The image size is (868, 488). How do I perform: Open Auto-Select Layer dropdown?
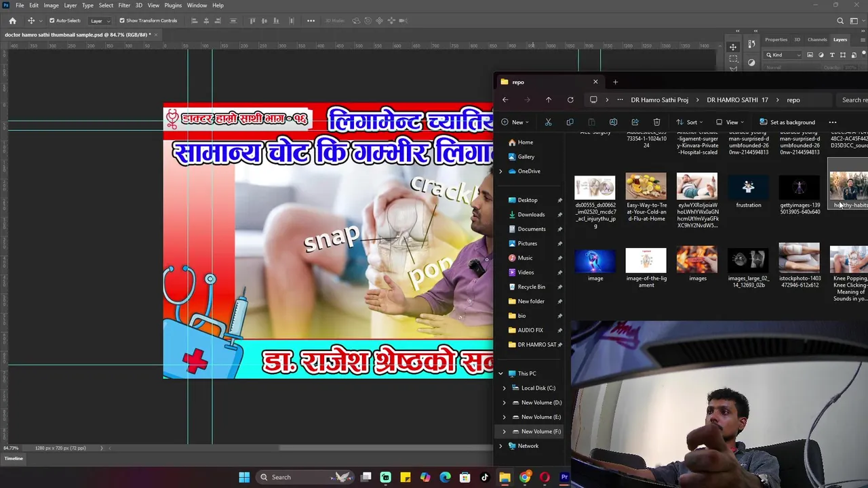pyautogui.click(x=100, y=20)
